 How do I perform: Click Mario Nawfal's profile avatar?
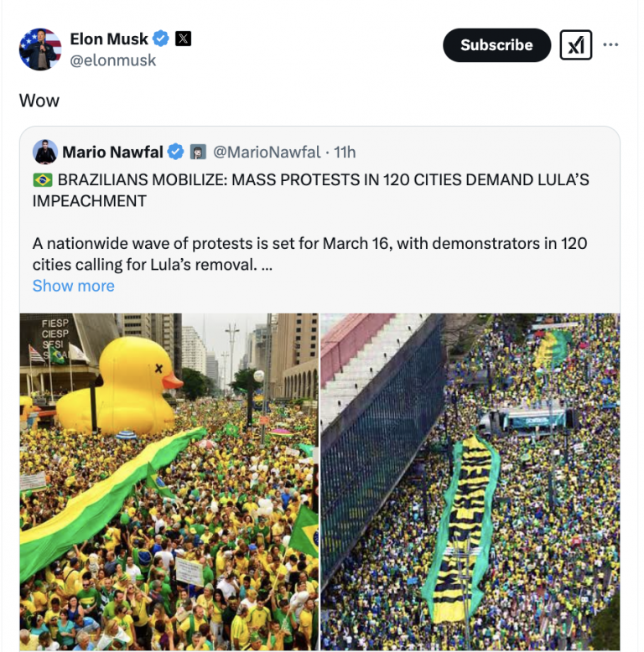coord(45,152)
